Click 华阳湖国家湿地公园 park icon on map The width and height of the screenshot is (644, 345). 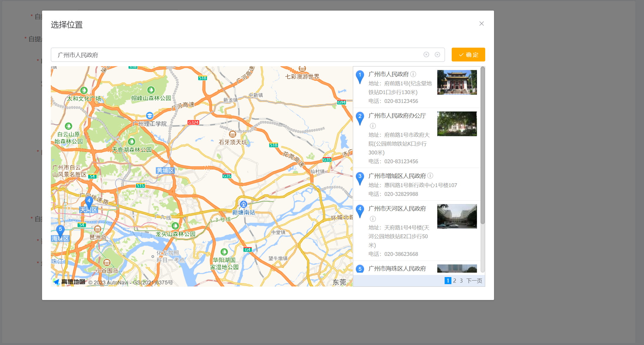tap(224, 252)
